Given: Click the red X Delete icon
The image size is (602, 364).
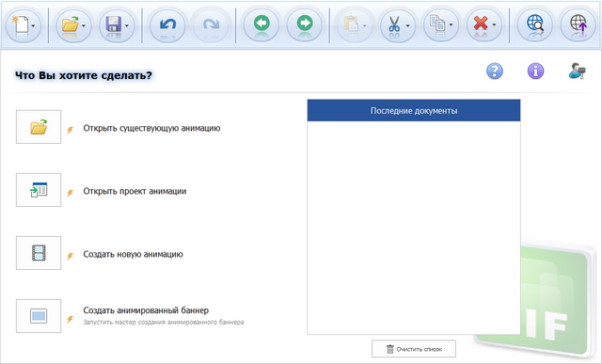Looking at the screenshot, I should coord(481,24).
